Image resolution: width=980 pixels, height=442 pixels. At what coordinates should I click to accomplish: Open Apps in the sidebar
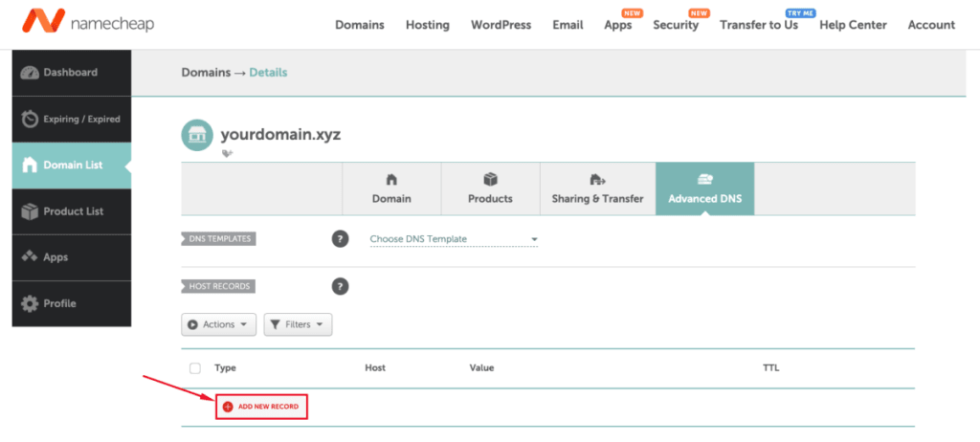[71, 257]
